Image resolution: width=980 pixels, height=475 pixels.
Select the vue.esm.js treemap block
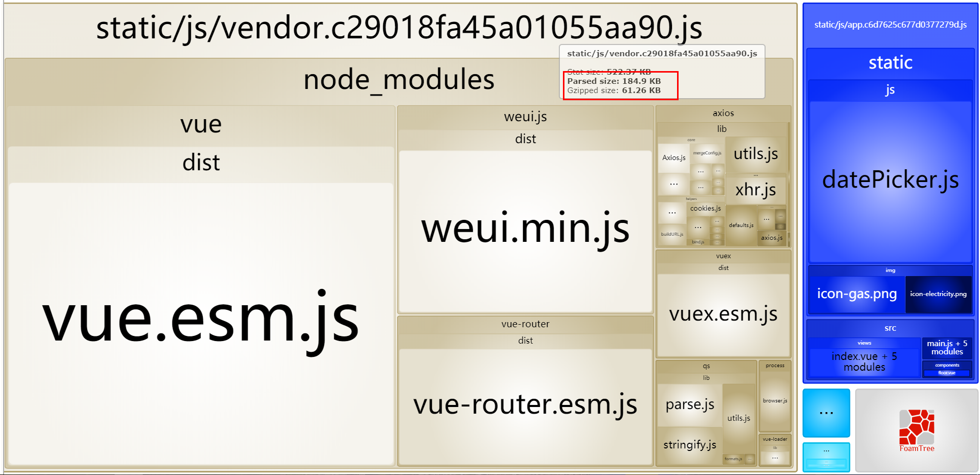click(201, 324)
